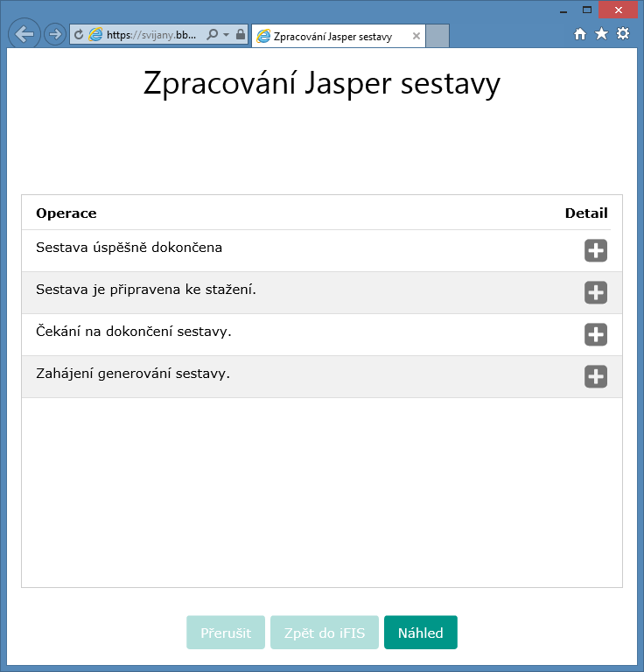Viewport: 644px width, 672px height.
Task: Click the Přerušit button
Action: (226, 633)
